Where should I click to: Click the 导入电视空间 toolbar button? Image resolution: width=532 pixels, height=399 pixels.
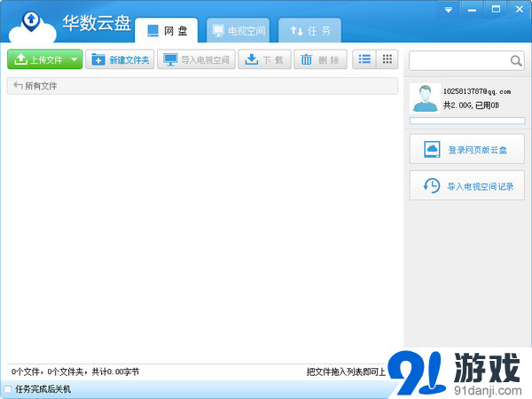tap(196, 59)
